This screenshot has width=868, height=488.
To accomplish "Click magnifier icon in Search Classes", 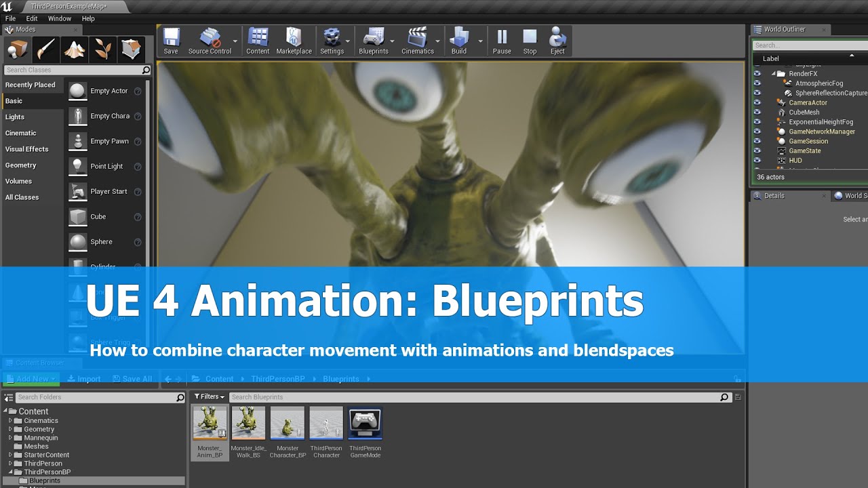I will (146, 70).
